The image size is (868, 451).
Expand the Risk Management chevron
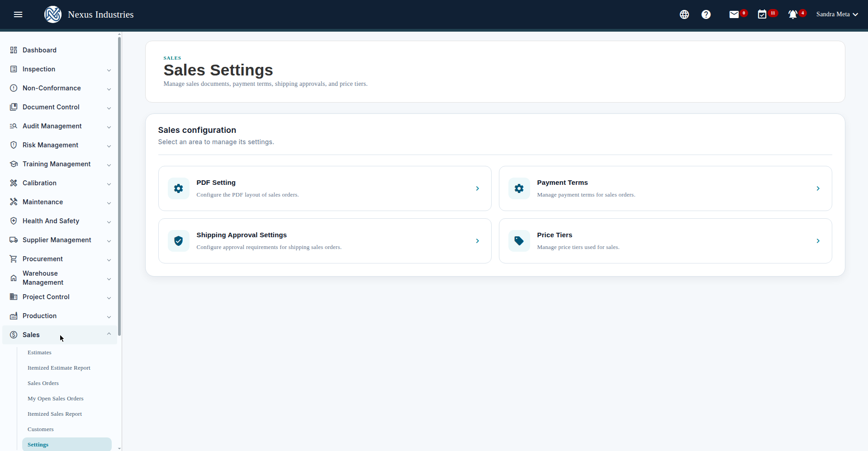click(x=109, y=146)
